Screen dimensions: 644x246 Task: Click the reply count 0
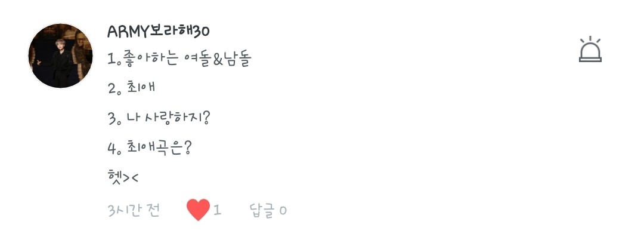283,211
